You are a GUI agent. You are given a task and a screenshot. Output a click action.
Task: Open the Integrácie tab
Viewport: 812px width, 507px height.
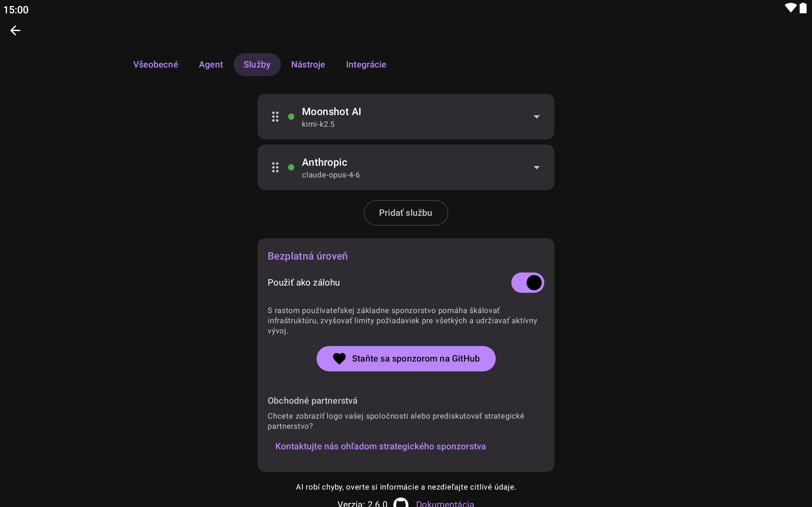[366, 65]
